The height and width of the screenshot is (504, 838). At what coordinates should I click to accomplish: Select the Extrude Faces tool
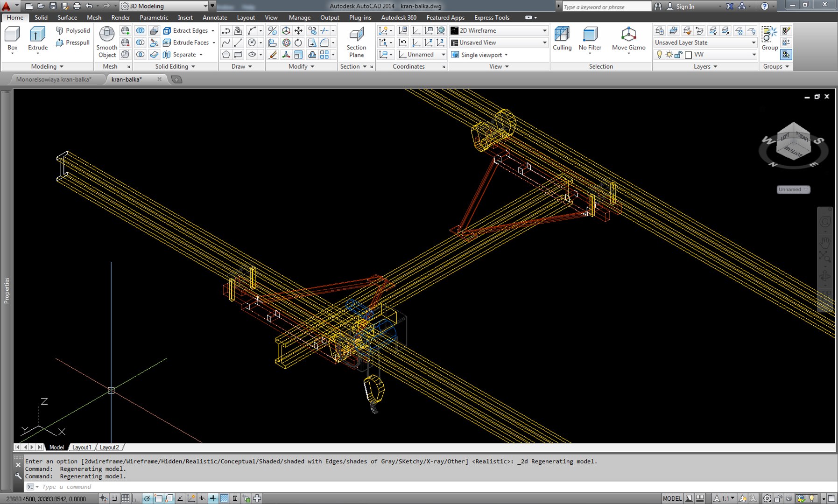(x=186, y=42)
